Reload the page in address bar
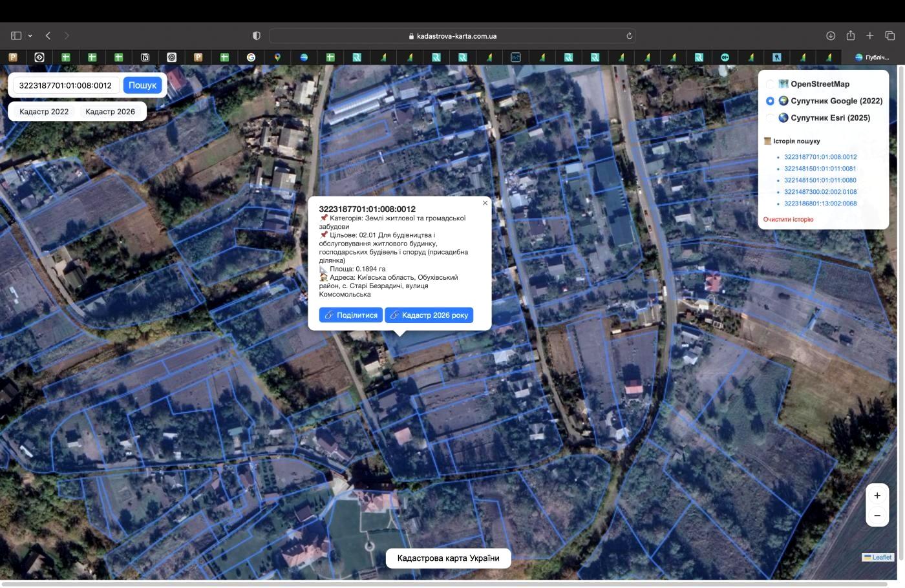 [629, 36]
